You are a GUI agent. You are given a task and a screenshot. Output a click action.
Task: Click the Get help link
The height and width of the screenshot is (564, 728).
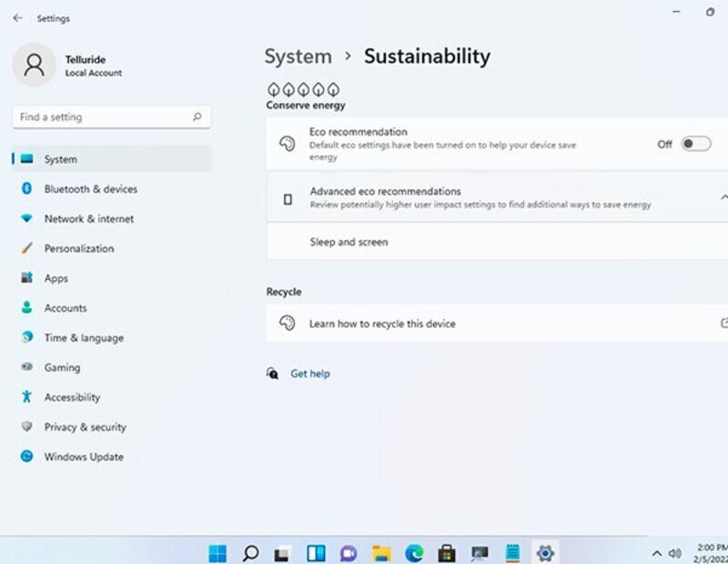pyautogui.click(x=309, y=374)
